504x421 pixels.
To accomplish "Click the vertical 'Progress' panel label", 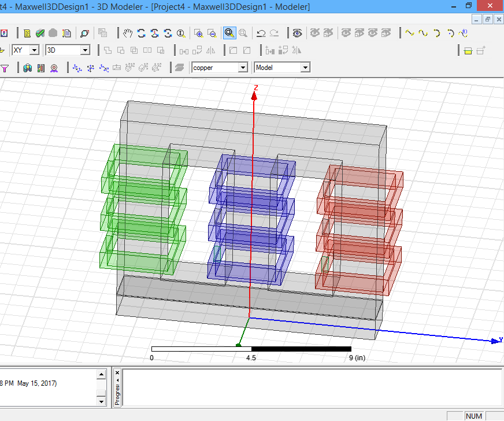I will pyautogui.click(x=117, y=394).
